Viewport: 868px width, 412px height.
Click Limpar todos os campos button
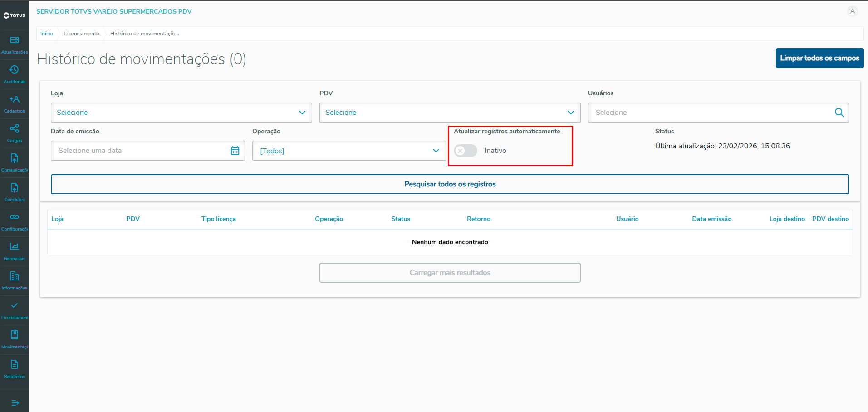pyautogui.click(x=819, y=58)
